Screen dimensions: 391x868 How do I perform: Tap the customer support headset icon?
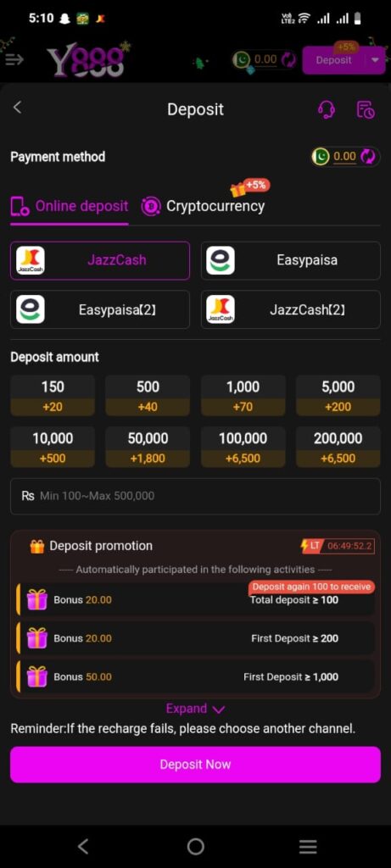[x=327, y=109]
